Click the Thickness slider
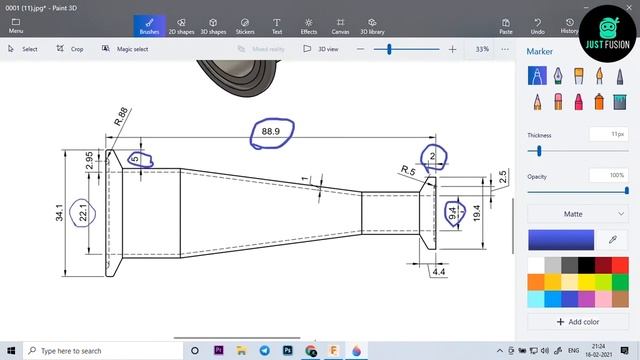This screenshot has height=360, width=640. [x=578, y=151]
